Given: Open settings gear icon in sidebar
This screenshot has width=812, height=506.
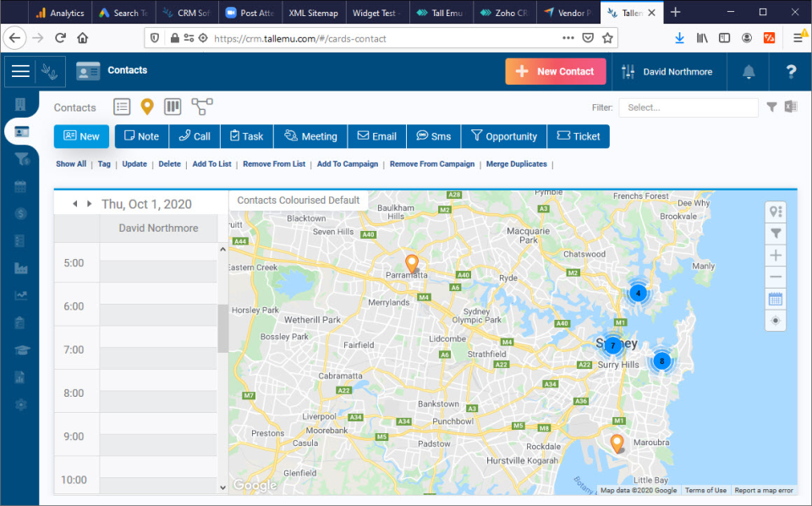Looking at the screenshot, I should point(20,404).
